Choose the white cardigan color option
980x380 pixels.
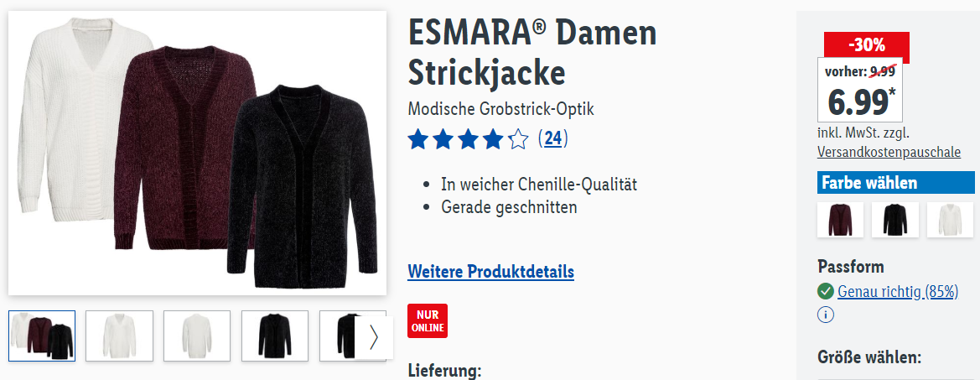coord(949,220)
